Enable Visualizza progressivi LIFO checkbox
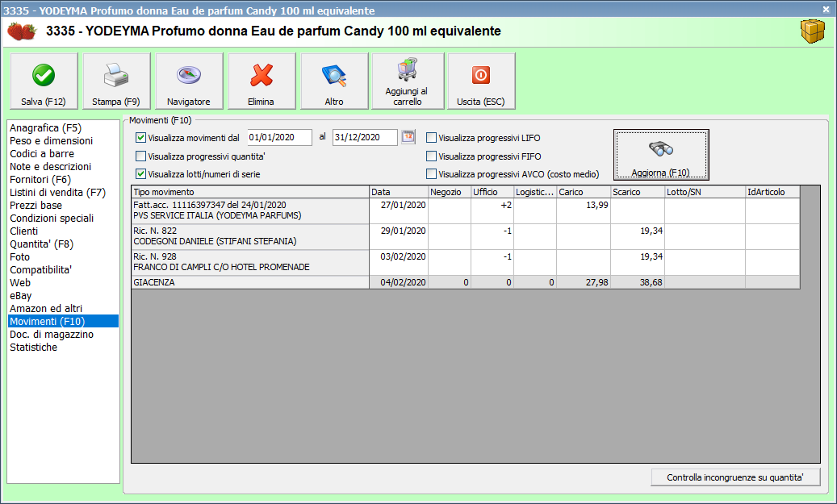The image size is (837, 504). point(431,138)
